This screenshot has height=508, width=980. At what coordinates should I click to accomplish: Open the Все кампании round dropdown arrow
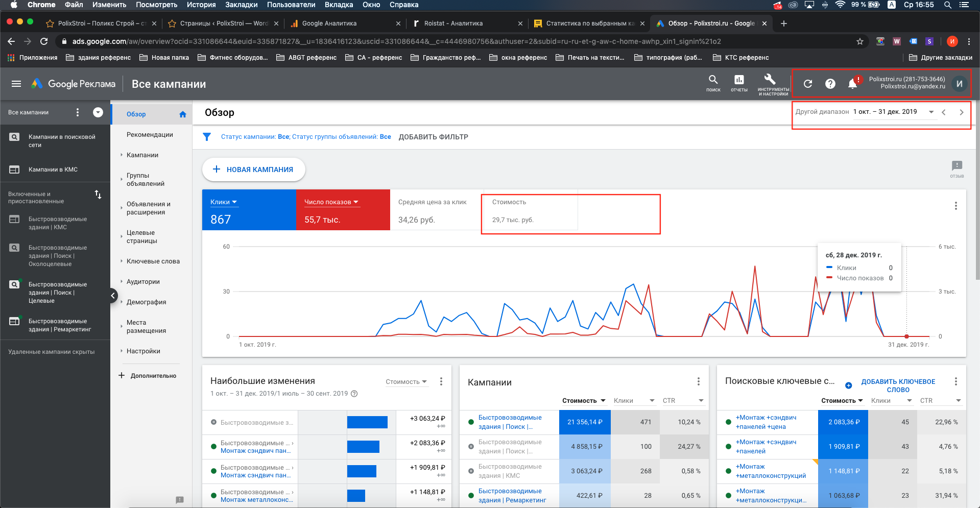(x=98, y=112)
